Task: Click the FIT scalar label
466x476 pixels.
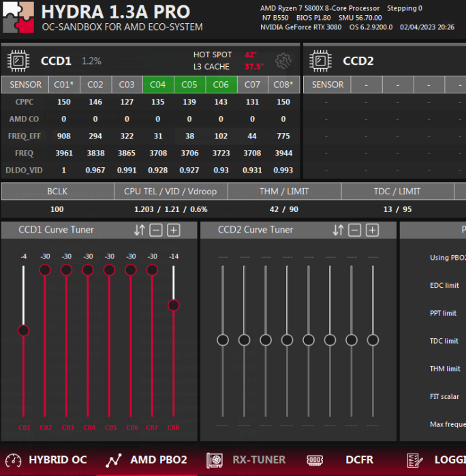Action: 444,396
